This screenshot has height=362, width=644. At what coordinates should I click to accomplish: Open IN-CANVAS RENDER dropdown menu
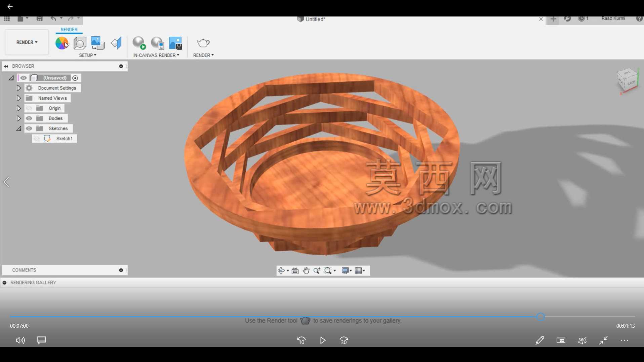pos(156,55)
